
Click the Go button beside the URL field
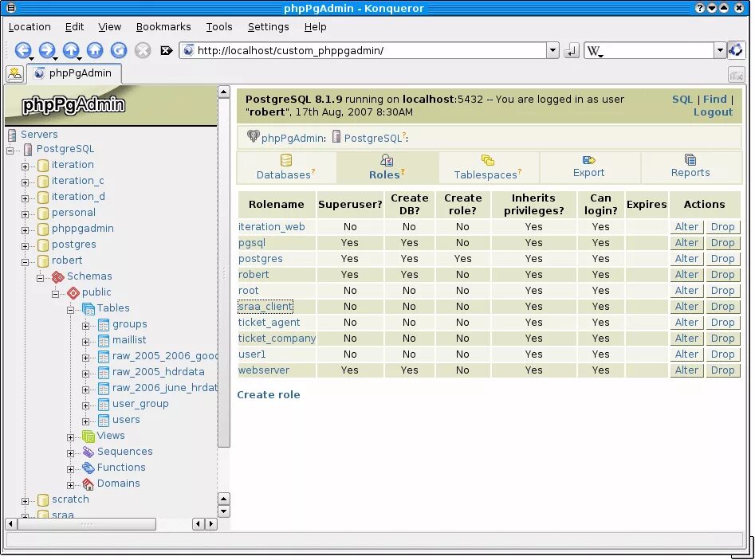(571, 50)
